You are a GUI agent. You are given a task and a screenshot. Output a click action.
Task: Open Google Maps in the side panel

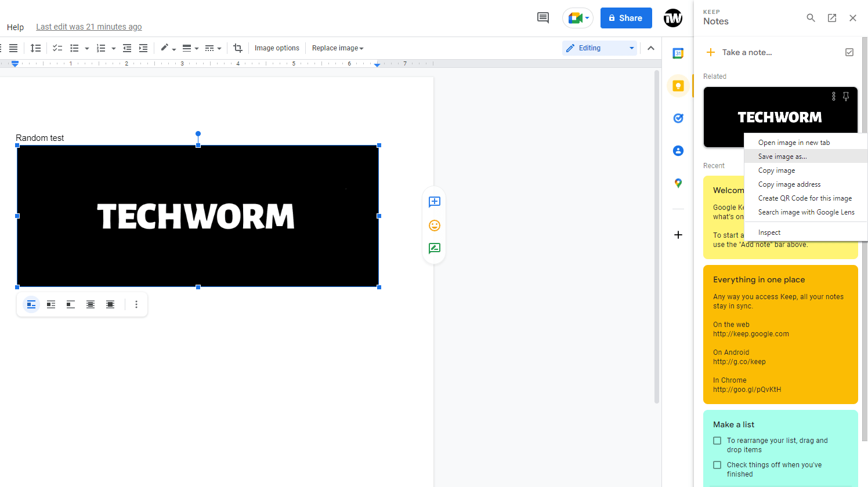tap(678, 183)
